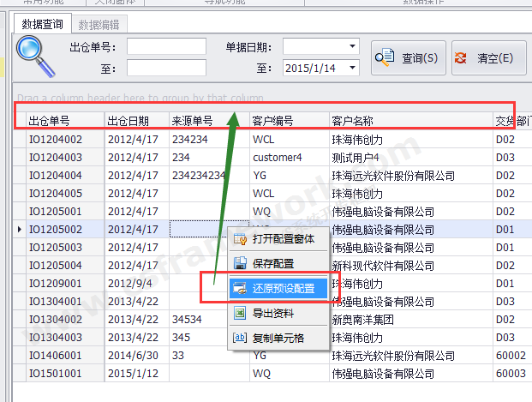Open the 数据查询 tab
Image resolution: width=532 pixels, height=402 pixels.
42,25
